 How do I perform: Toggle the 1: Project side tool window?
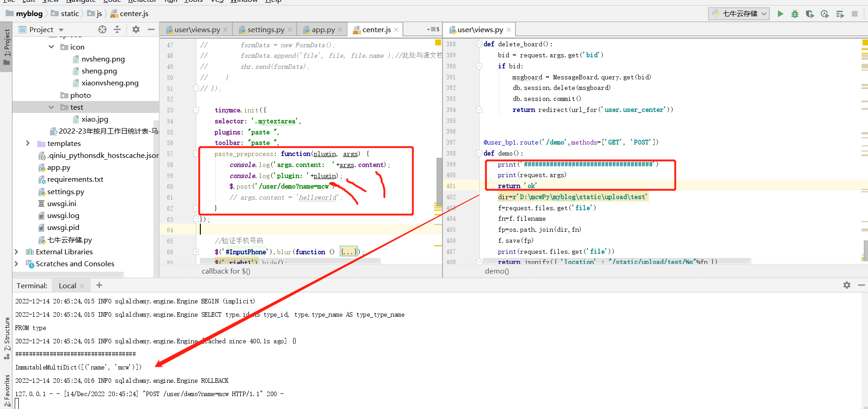6,47
